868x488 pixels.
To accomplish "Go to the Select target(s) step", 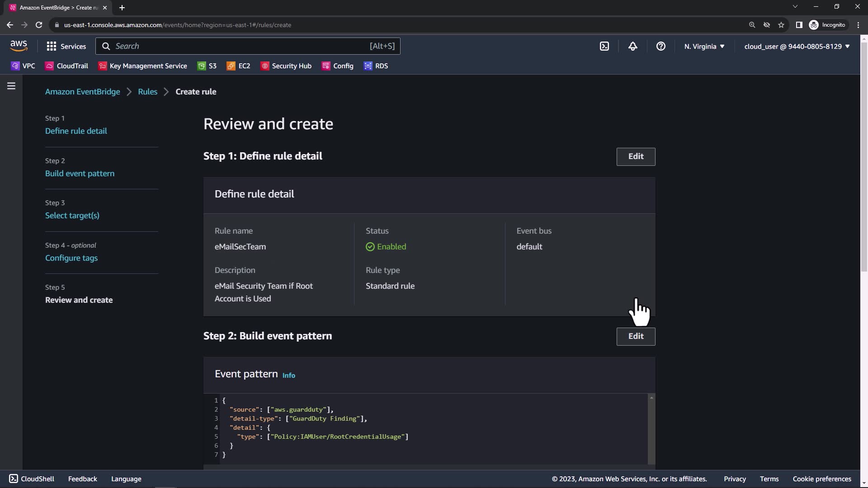I will 72,216.
